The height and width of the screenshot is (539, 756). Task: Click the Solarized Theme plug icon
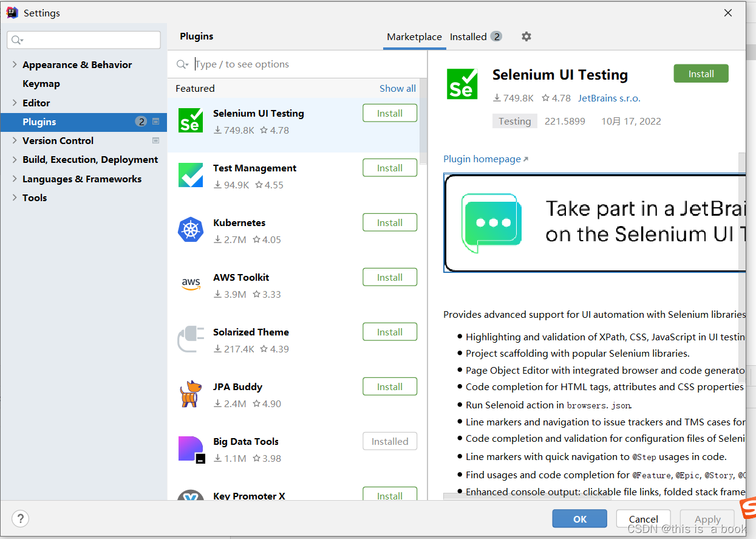click(x=191, y=339)
